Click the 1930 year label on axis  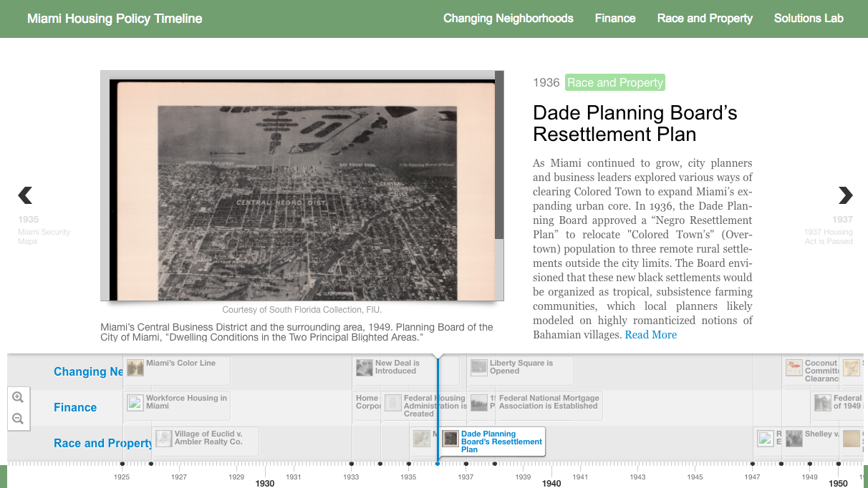point(265,483)
